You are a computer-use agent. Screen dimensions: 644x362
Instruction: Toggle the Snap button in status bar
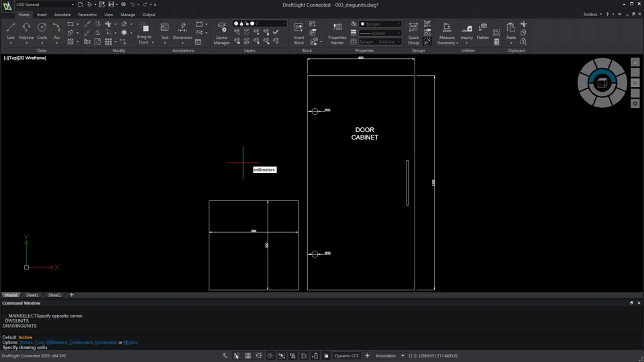236,356
